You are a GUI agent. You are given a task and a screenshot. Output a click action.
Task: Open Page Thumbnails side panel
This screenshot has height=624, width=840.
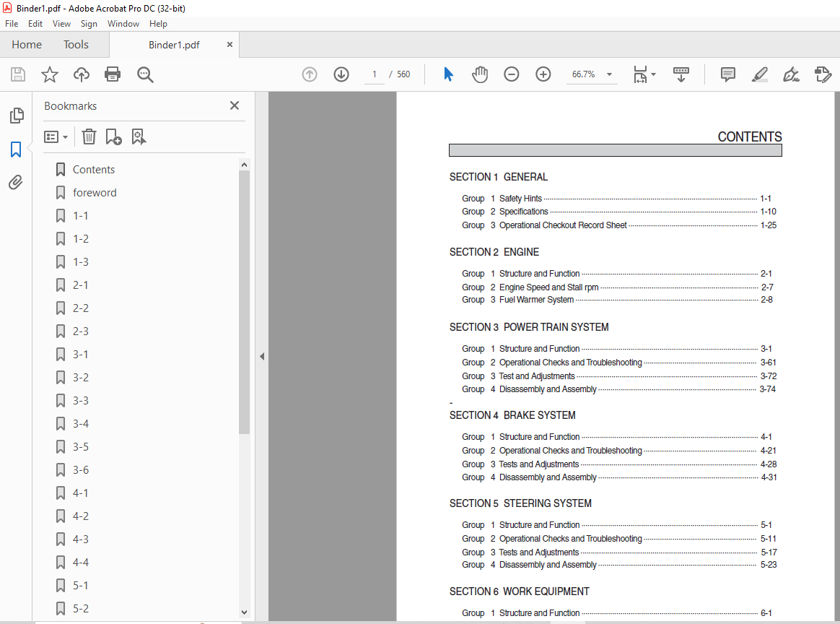click(x=17, y=116)
